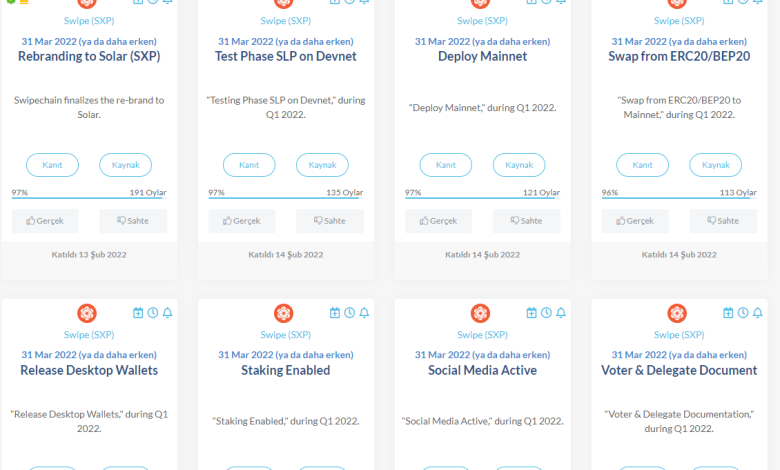Click the clock icon on Release Desktop Wallets card
This screenshot has width=780, height=470.
152,313
